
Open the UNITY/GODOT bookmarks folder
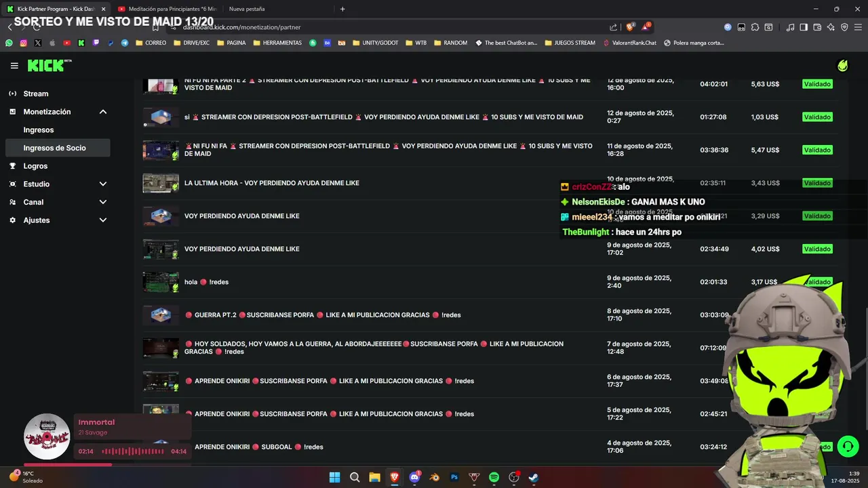[x=375, y=43]
